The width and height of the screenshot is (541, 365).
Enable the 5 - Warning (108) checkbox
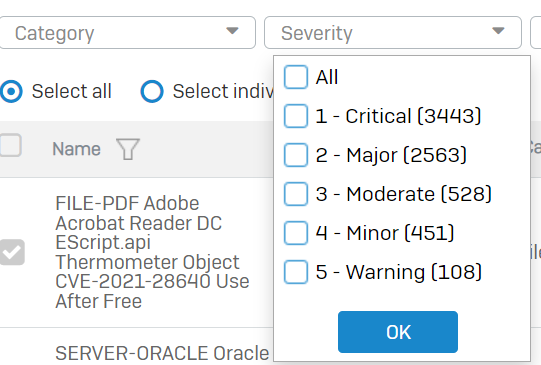point(296,272)
